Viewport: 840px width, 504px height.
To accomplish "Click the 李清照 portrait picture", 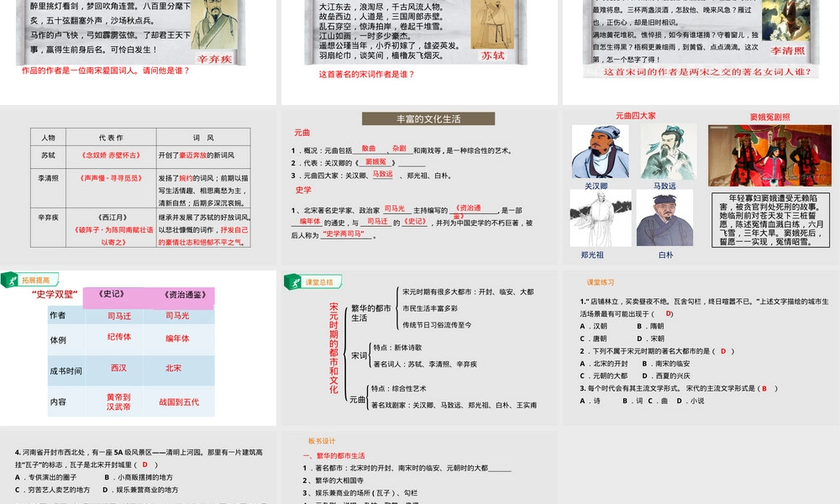I will click(x=786, y=20).
